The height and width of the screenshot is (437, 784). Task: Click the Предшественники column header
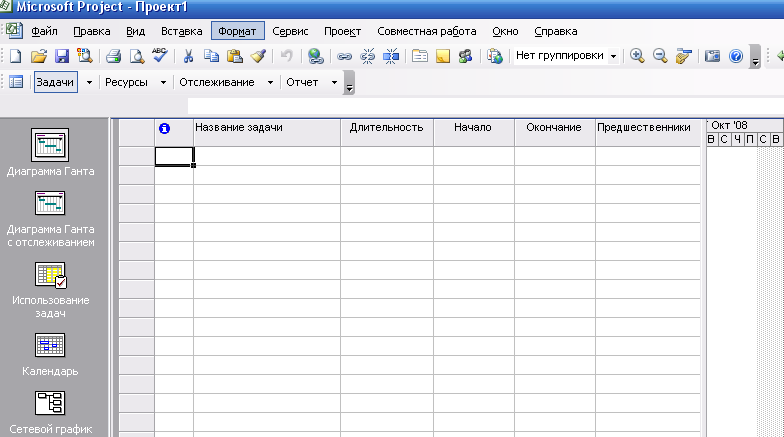[x=648, y=133]
